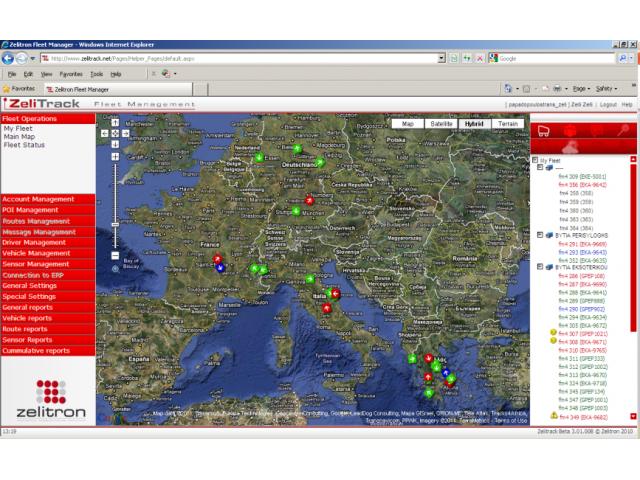The width and height of the screenshot is (640, 480).
Task: Click the warning triangle icon beside fm4 349
Action: coord(554,416)
